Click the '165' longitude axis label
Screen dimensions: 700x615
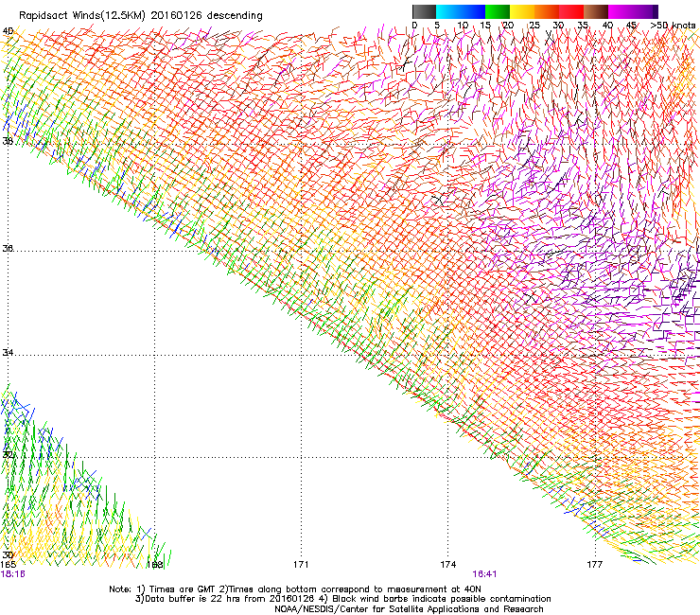tap(8, 565)
